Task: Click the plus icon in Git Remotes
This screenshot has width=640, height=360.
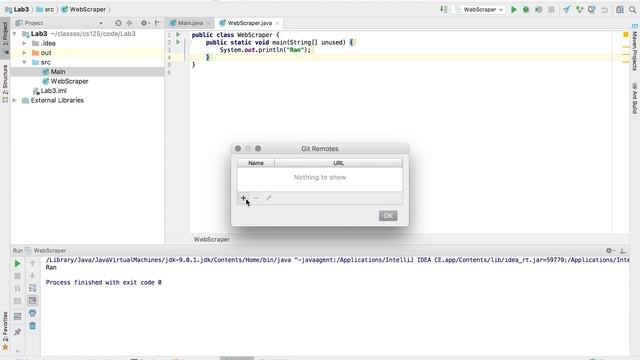Action: click(x=243, y=198)
